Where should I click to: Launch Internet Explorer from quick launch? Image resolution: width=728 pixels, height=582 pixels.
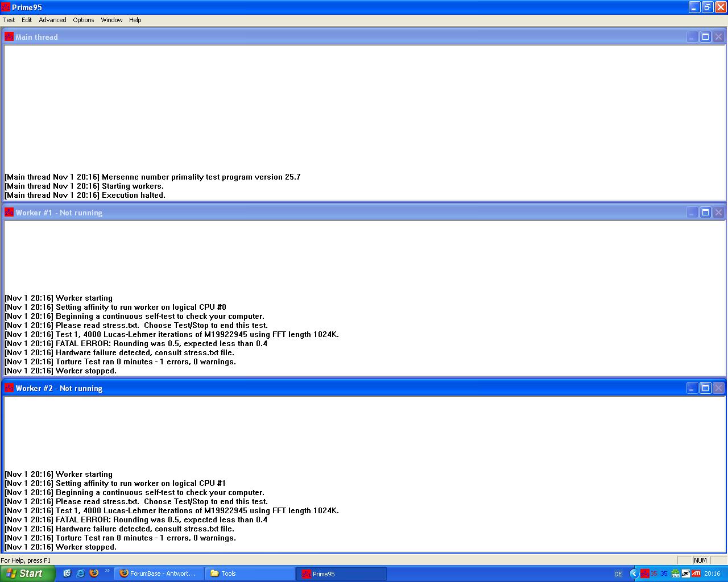(x=80, y=573)
